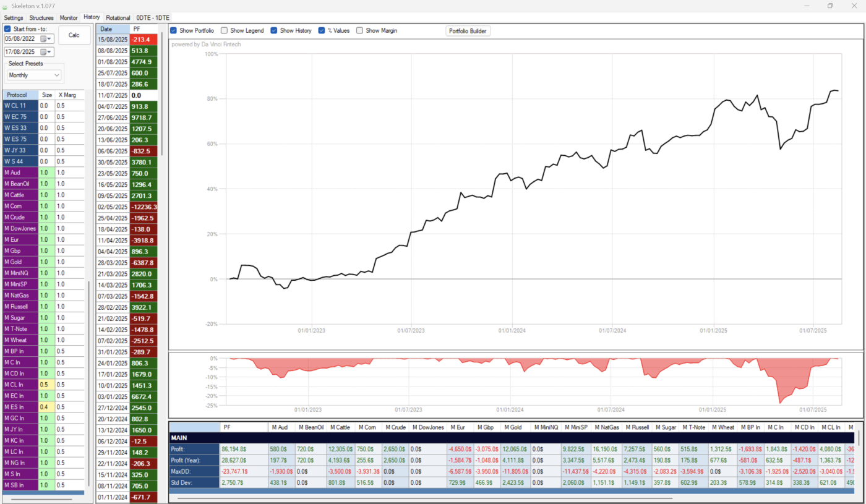Screen dimensions: 866x504
Task: Uncheck the % Values checkbox
Action: tap(322, 30)
